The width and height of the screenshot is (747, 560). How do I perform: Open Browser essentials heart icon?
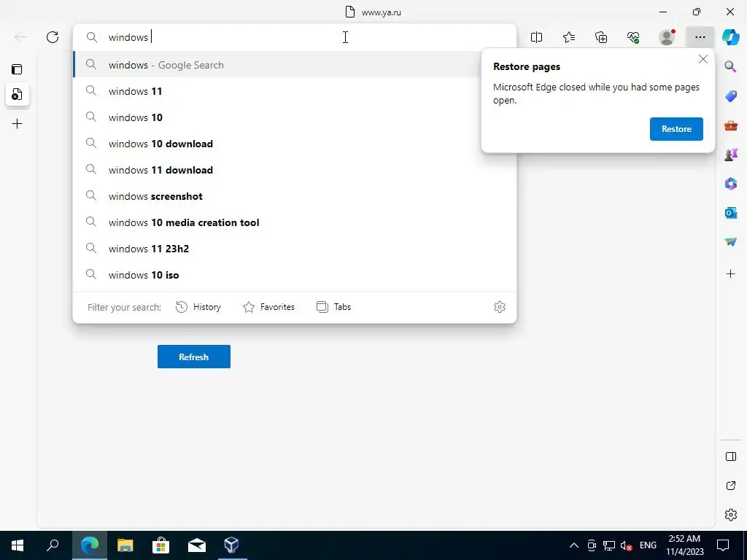click(x=633, y=37)
